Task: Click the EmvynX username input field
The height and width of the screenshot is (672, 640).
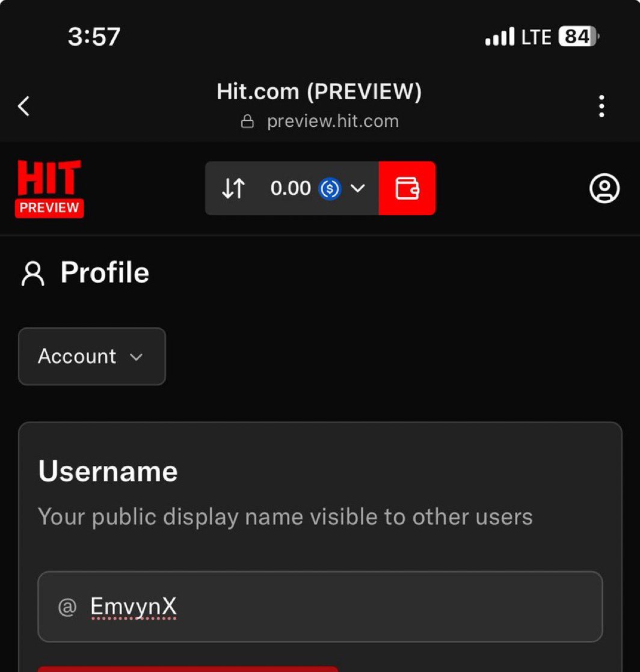Action: pos(320,606)
